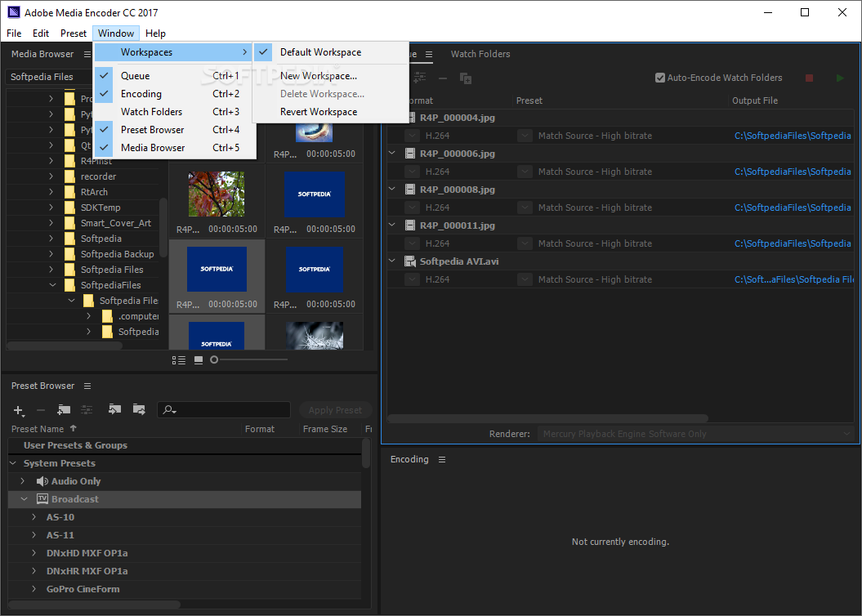The width and height of the screenshot is (862, 616).
Task: Expand the Softpedia Backup folder
Action: point(51,254)
